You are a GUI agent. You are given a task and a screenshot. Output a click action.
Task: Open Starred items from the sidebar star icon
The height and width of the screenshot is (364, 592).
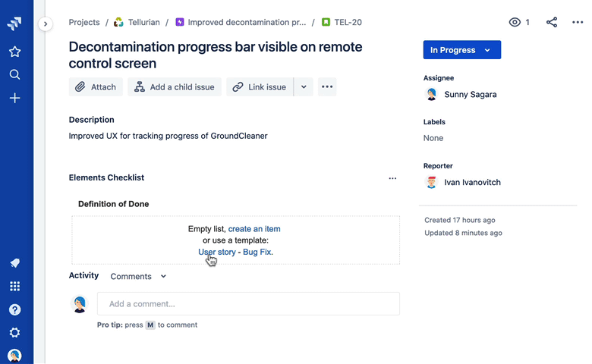(x=14, y=52)
